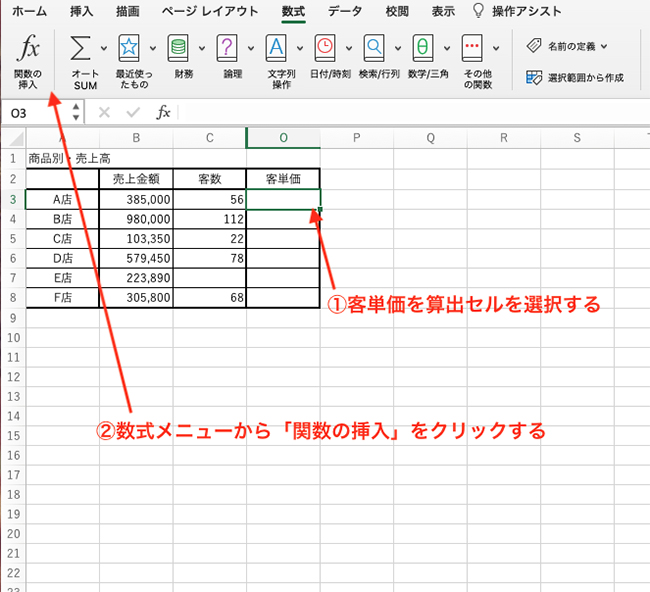Click the name box showing O3

[36, 113]
